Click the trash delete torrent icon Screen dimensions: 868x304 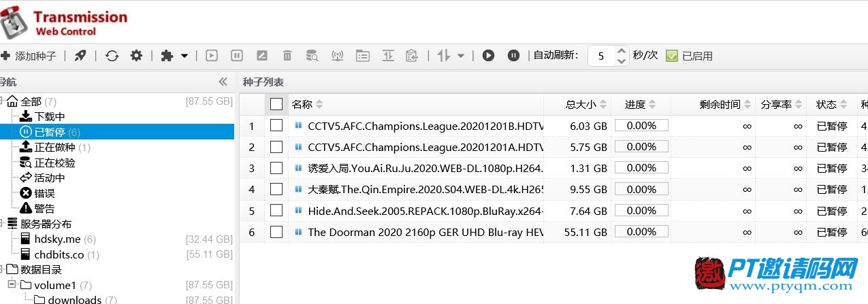pos(287,56)
